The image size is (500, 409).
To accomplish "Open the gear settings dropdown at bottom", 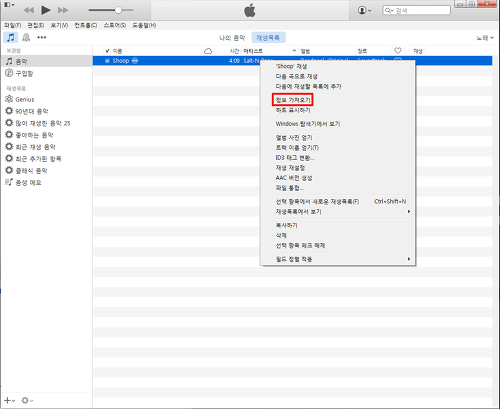I will (27, 400).
